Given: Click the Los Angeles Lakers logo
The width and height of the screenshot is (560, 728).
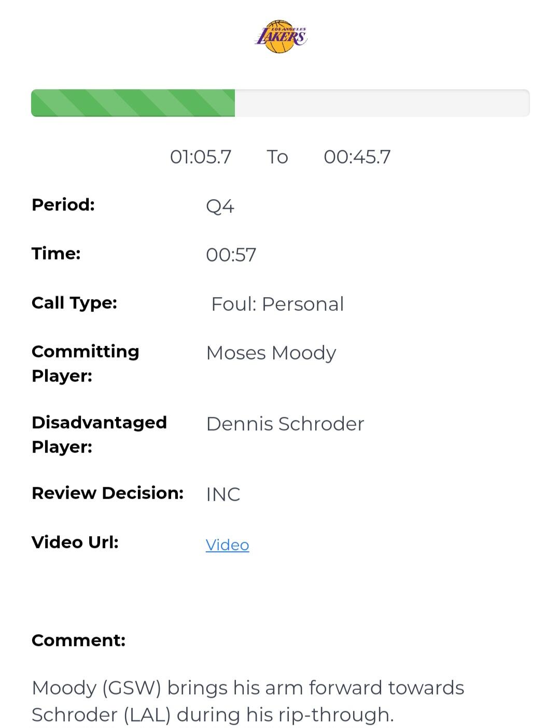Looking at the screenshot, I should (281, 37).
